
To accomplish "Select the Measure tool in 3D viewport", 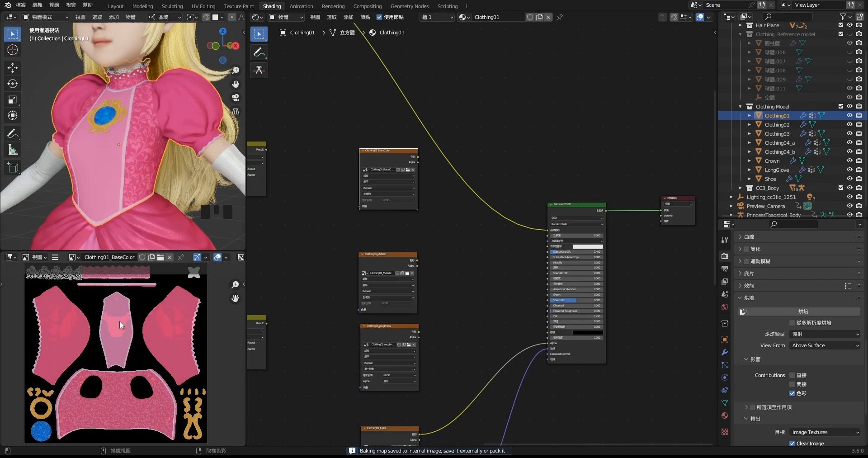I will (x=13, y=149).
